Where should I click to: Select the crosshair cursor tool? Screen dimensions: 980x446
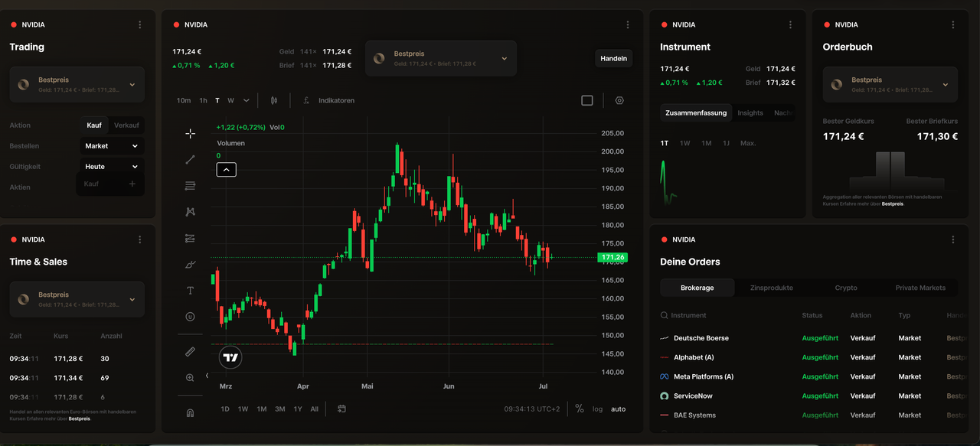(190, 134)
